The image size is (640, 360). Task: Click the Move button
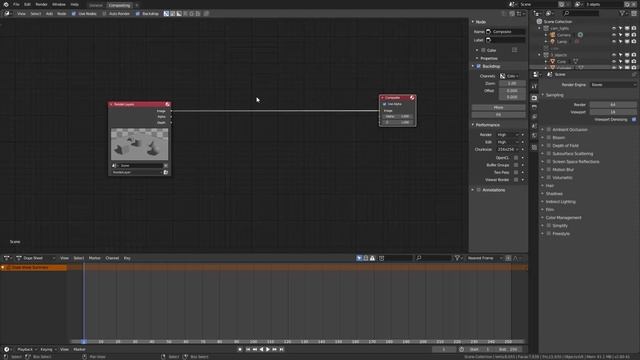click(498, 107)
